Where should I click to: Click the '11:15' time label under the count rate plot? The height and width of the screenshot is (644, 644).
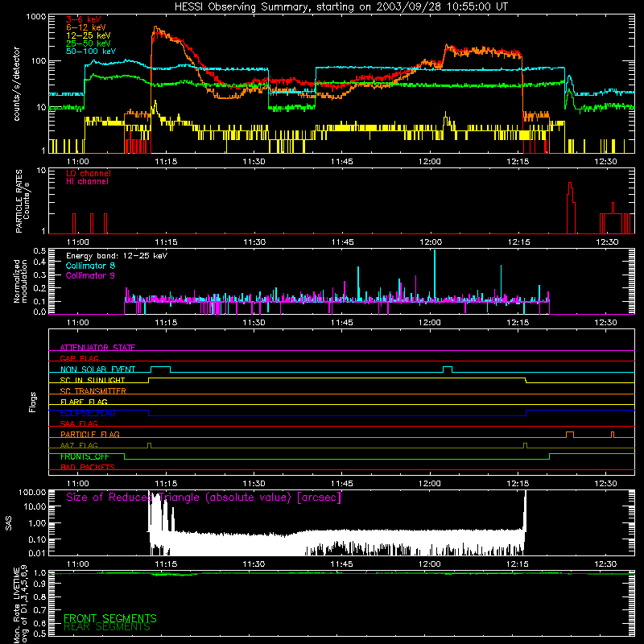pyautogui.click(x=166, y=162)
